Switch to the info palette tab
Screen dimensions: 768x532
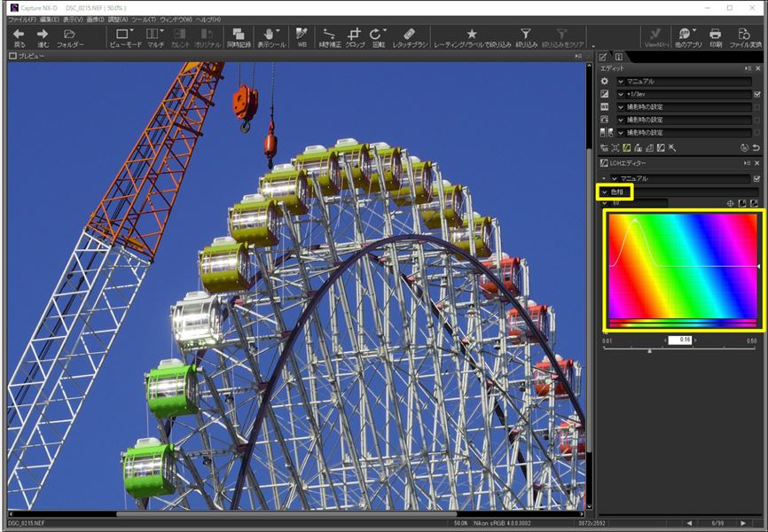tap(619, 57)
